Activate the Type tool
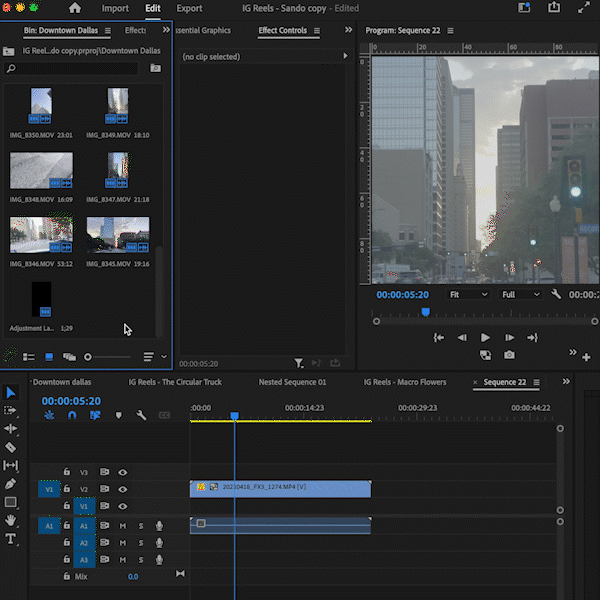Image resolution: width=600 pixels, height=600 pixels. pyautogui.click(x=11, y=539)
